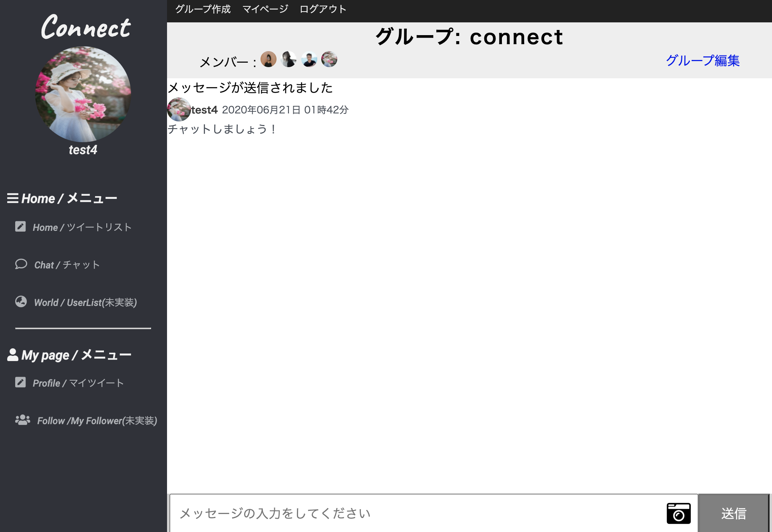Select the World / UserList(未実装) menu entry
772x532 pixels.
(85, 302)
